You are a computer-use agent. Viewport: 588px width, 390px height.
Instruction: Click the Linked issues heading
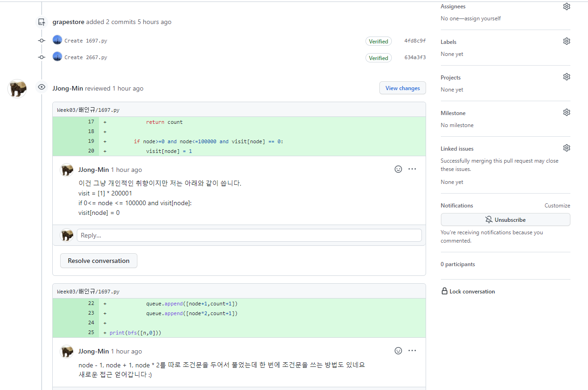tap(457, 149)
